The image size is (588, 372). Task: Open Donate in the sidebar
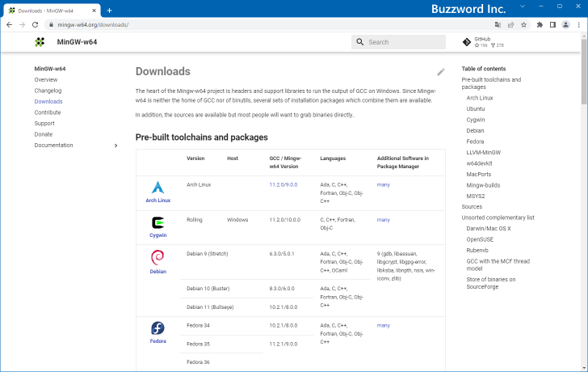(44, 134)
